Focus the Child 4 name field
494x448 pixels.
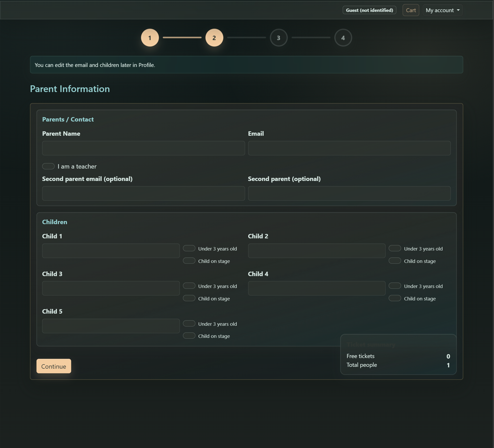point(316,288)
